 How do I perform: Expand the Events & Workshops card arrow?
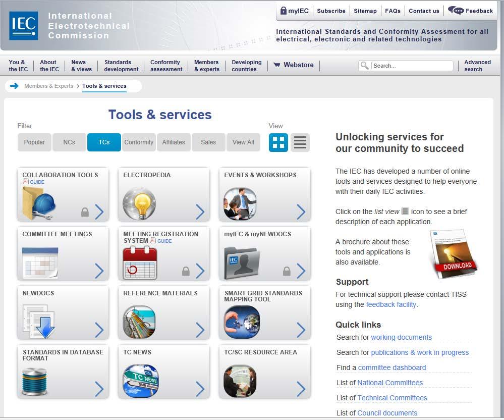pyautogui.click(x=301, y=212)
